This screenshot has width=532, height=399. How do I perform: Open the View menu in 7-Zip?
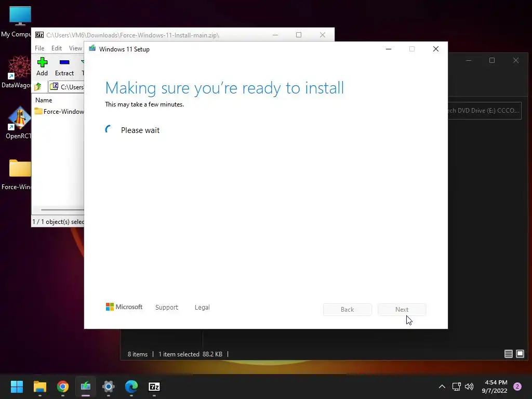tap(75, 48)
